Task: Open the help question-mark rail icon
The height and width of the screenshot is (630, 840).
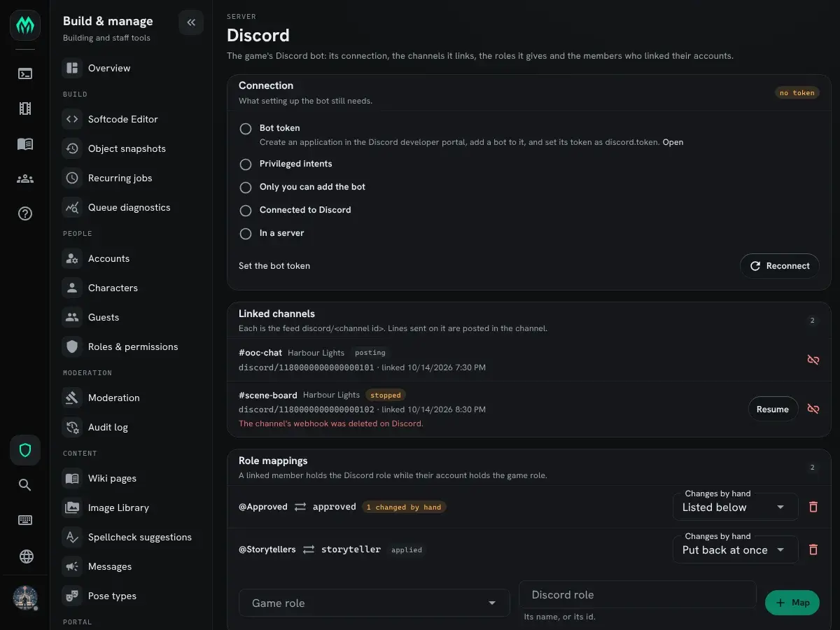Action: coord(25,213)
